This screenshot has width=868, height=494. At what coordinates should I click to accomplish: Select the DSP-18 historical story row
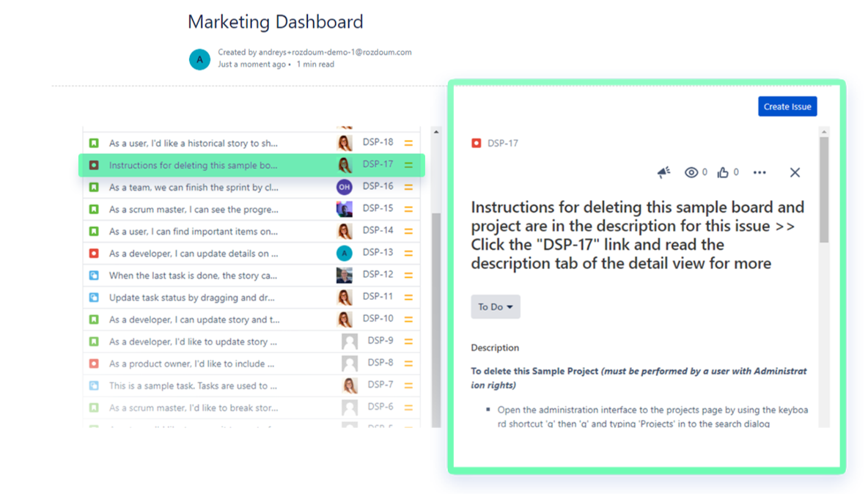(x=194, y=144)
